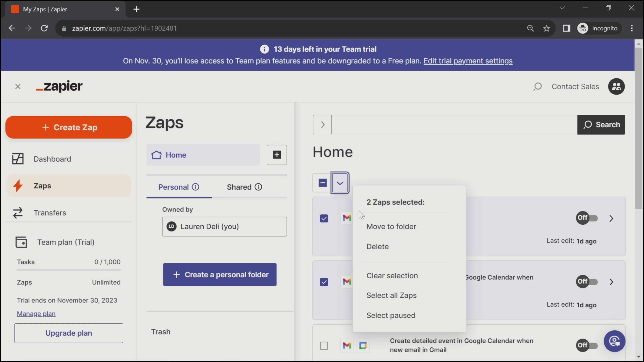The image size is (644, 362).
Task: Turn on the second Zap's Off toggle
Action: coord(587,282)
